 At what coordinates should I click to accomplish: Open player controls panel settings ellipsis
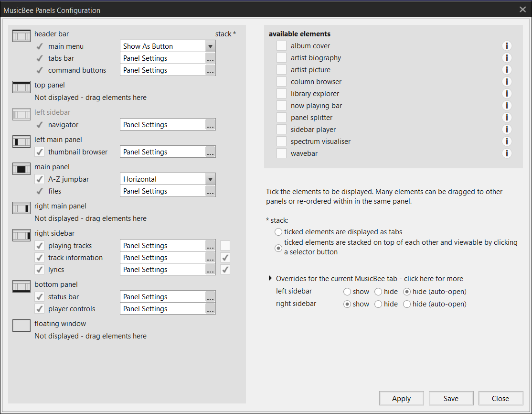coord(210,309)
